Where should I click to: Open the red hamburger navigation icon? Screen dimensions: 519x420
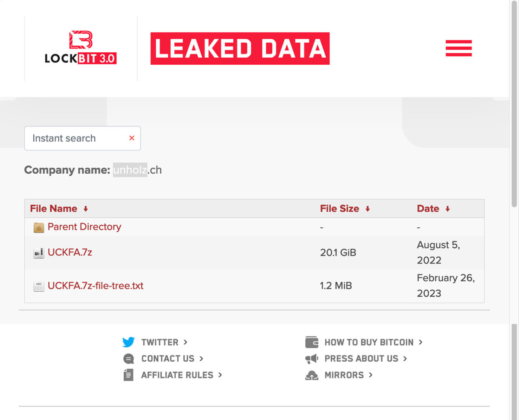pos(458,48)
